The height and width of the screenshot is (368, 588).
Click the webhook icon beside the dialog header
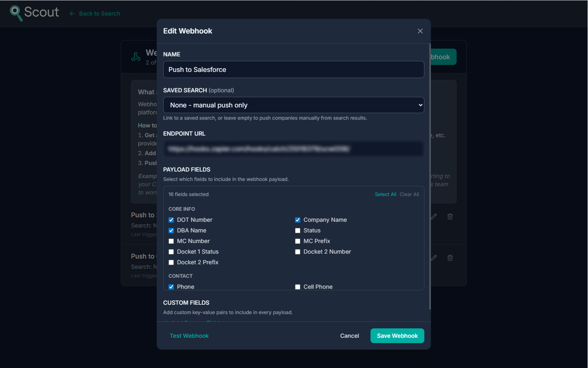tap(135, 57)
